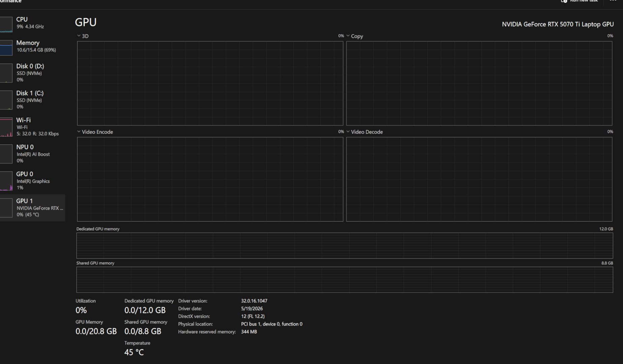Click the Temperature label

(137, 343)
